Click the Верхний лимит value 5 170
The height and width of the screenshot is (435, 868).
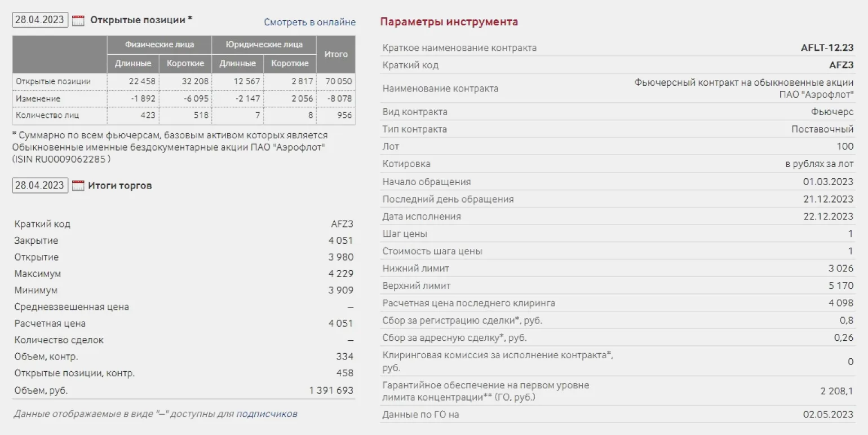[x=841, y=286]
